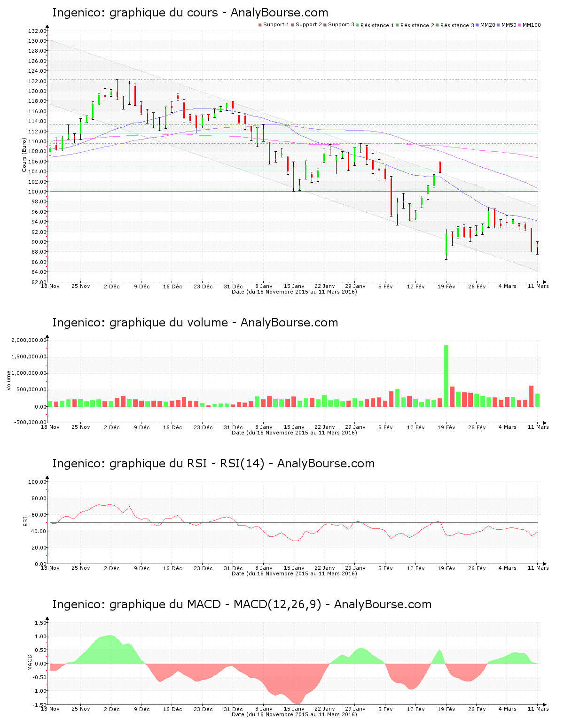
Task: Select the Support 3 legend label
Action: [341, 25]
